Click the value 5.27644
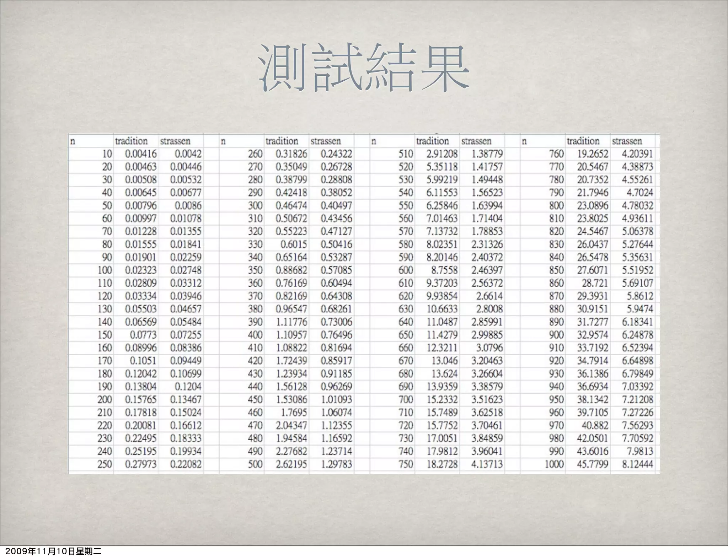Viewport: 728px width, 560px height. (638, 244)
